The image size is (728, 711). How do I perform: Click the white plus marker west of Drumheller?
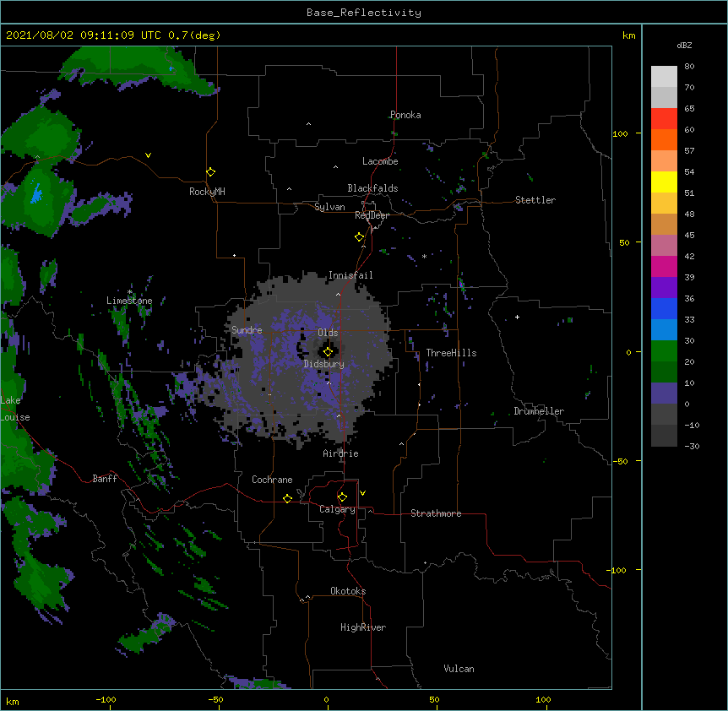point(517,317)
